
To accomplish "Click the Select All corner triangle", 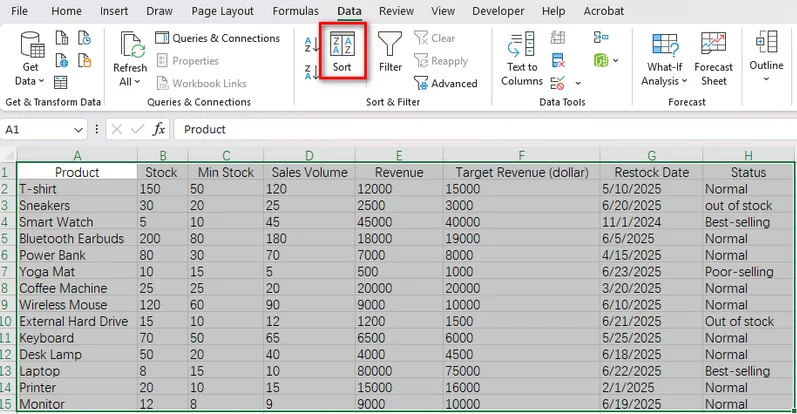I will (x=9, y=154).
